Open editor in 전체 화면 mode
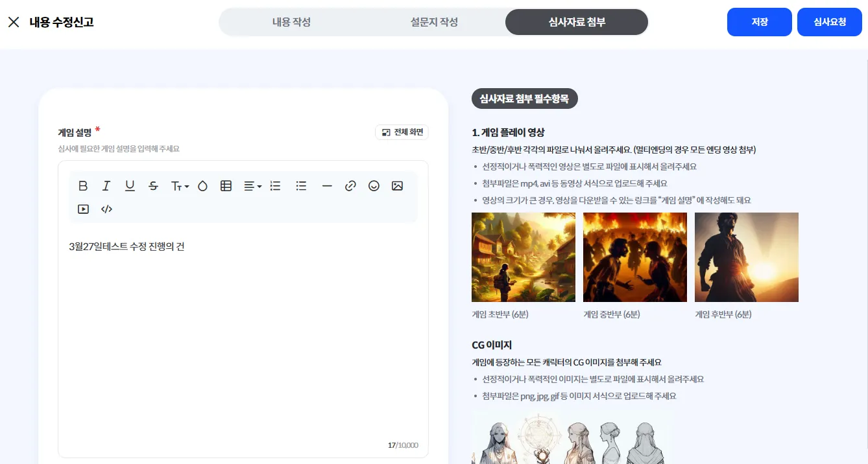The height and width of the screenshot is (464, 868). 402,132
